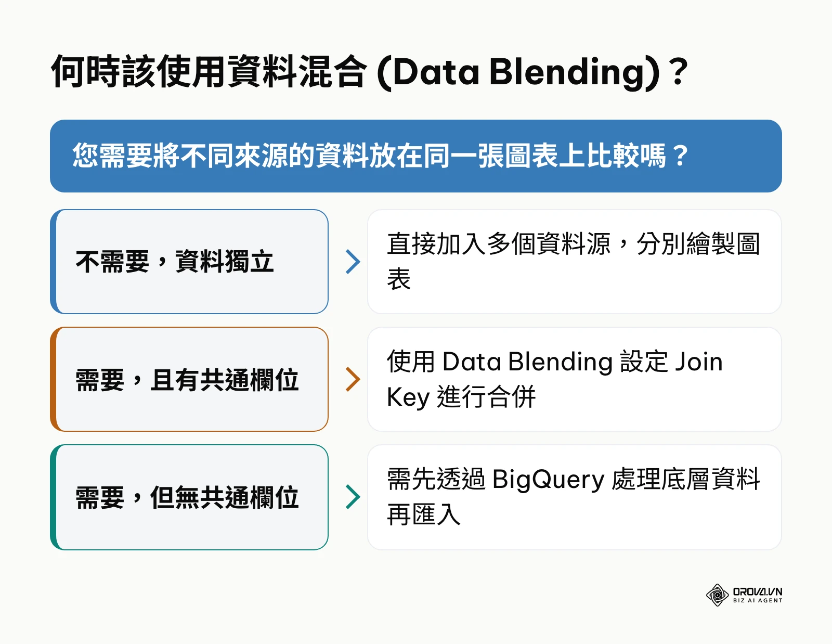The image size is (832, 644).
Task: Select the 需要，但無共通欄位 option card
Action: click(x=189, y=497)
